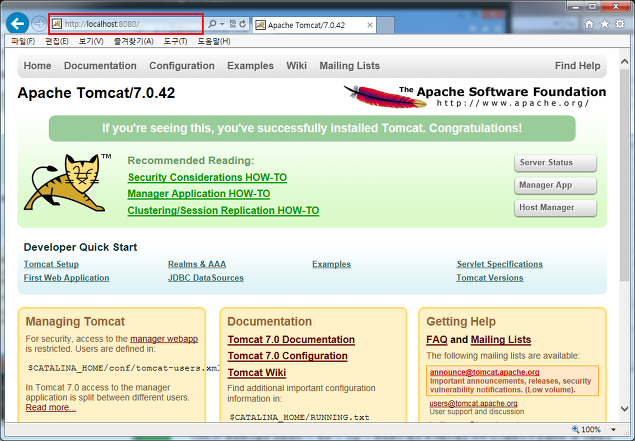Open Clustering/Session Replication HOW-TO link

tap(223, 211)
